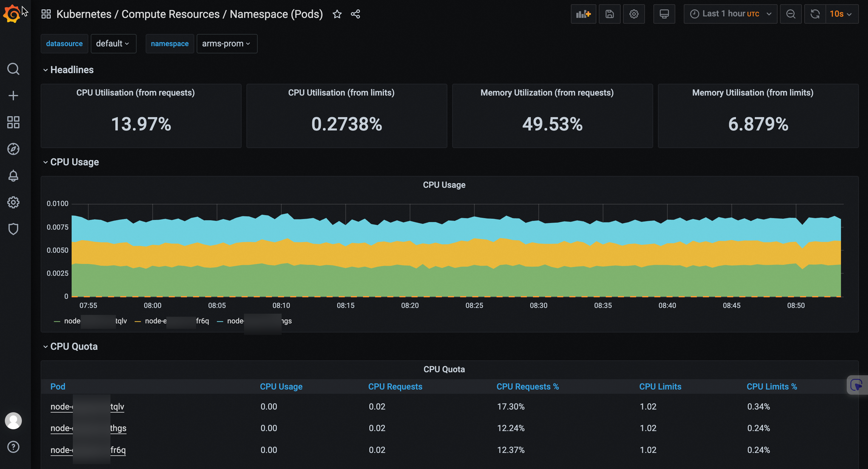Screen dimensions: 868x469
Task: Open the default datasource dropdown
Action: [x=113, y=43]
